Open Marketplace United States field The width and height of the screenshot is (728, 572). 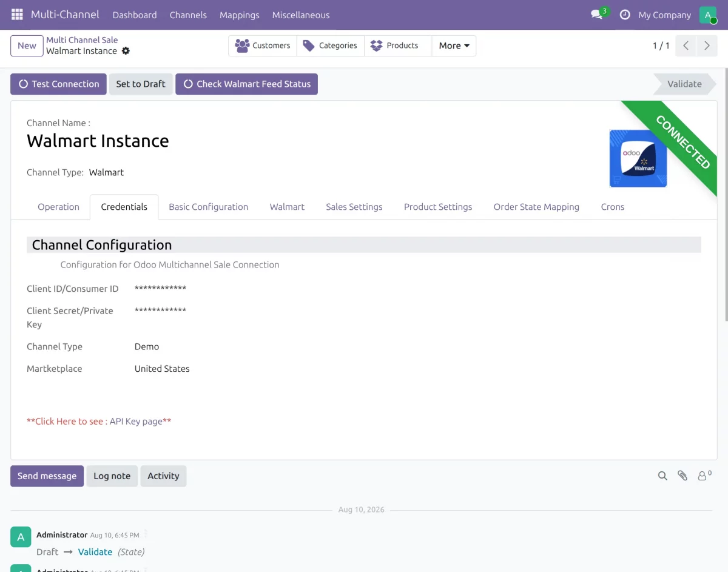(162, 368)
